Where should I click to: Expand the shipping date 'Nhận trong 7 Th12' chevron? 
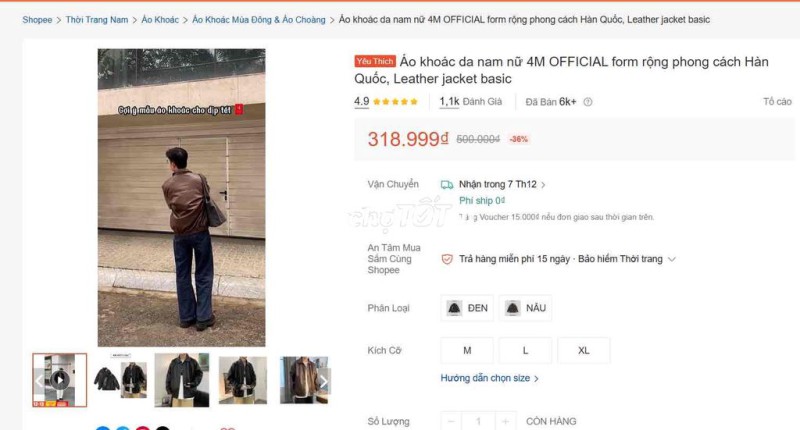click(x=543, y=185)
